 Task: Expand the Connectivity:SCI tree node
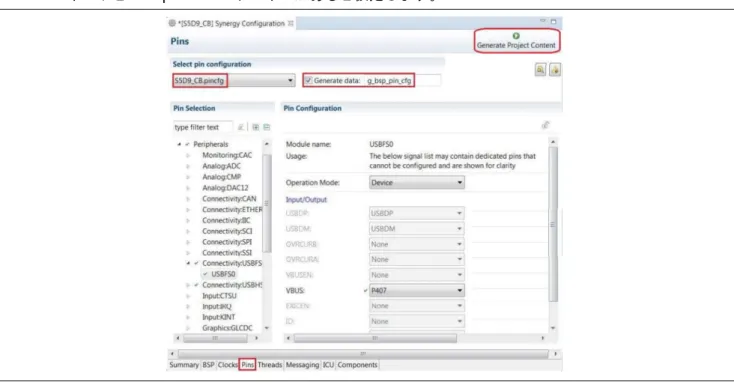[x=188, y=231]
